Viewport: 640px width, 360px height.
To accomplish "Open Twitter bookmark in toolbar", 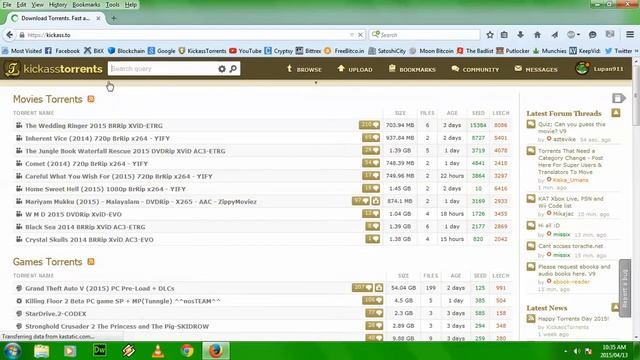I will pyautogui.click(x=618, y=51).
